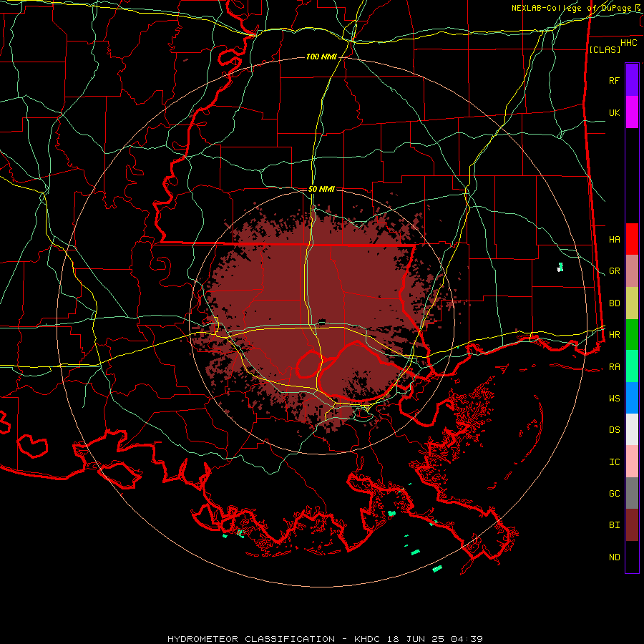Click the GC legend label
Screen dimensions: 644x644
point(615,494)
